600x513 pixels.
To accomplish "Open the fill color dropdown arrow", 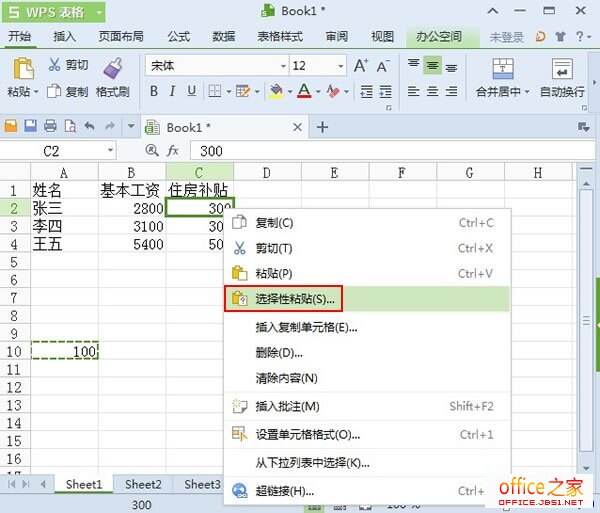I will coord(290,91).
